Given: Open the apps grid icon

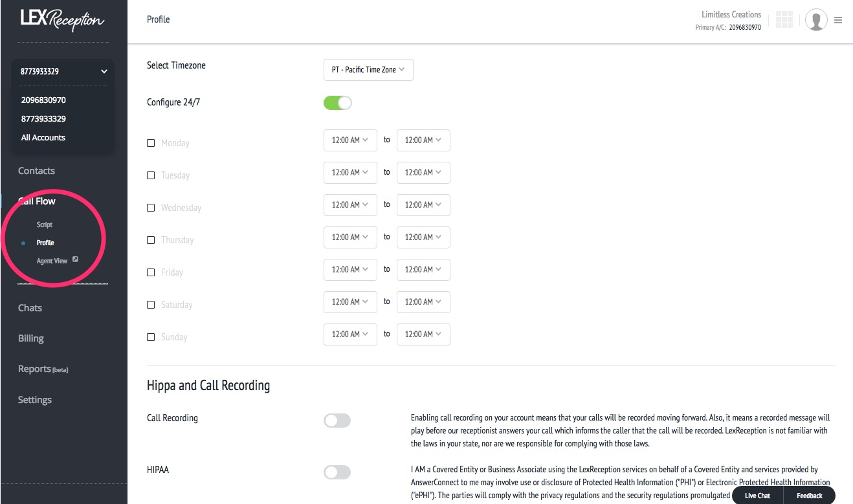Looking at the screenshot, I should (x=784, y=20).
